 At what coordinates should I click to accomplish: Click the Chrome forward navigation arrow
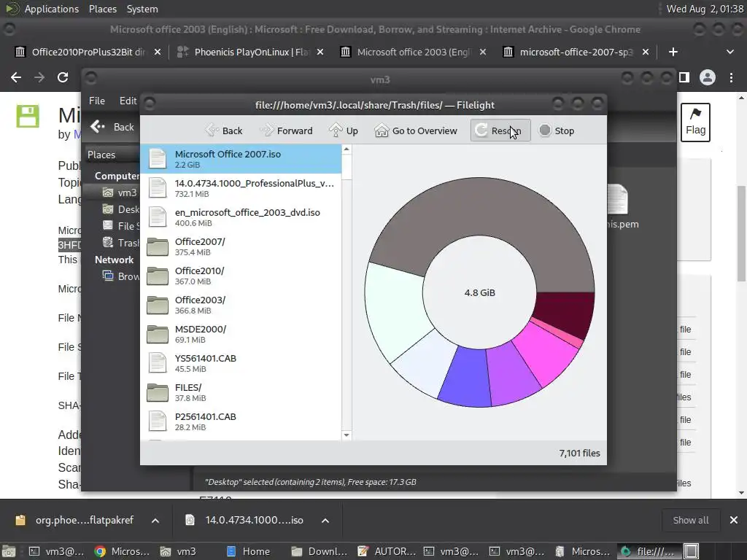[x=39, y=77]
